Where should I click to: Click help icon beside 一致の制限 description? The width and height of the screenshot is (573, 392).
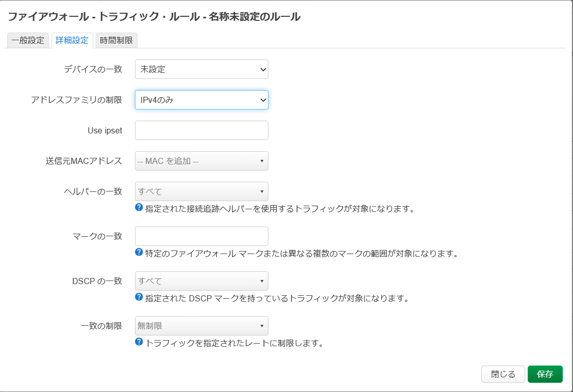139,342
